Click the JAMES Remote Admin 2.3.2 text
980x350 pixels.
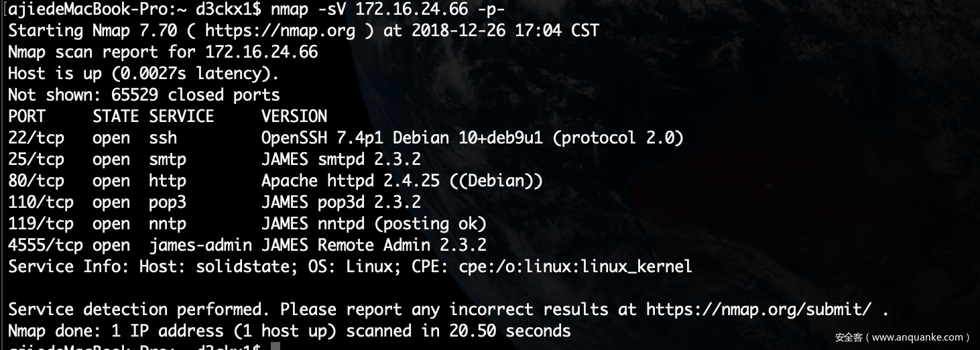[374, 245]
